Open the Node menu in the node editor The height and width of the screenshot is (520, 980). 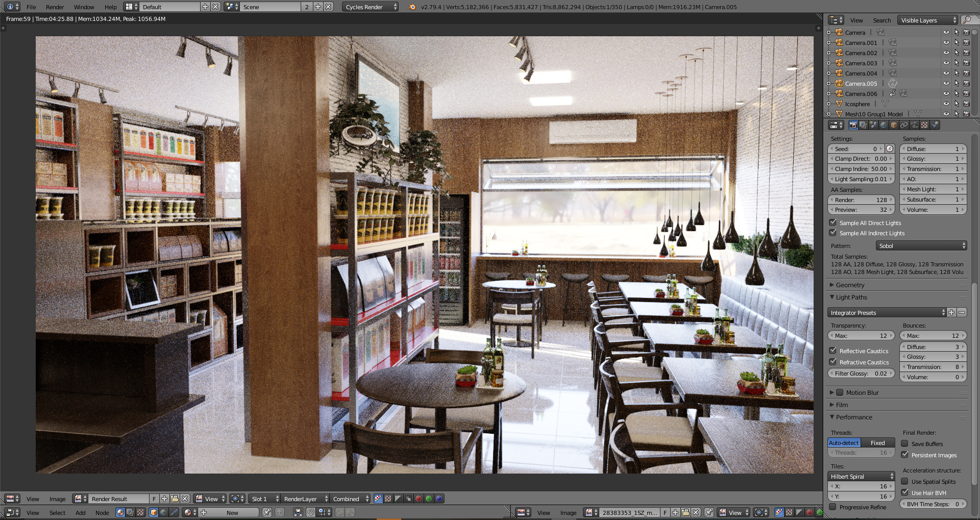tap(102, 512)
